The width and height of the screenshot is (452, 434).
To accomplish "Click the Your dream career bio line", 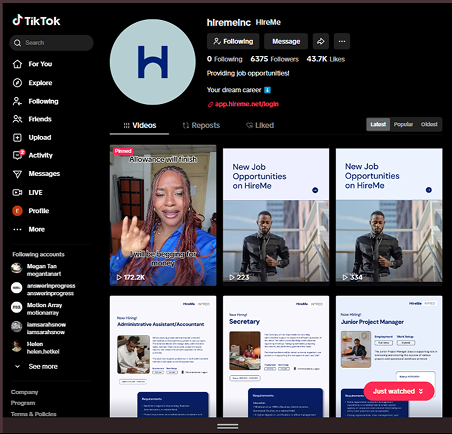I will 239,90.
